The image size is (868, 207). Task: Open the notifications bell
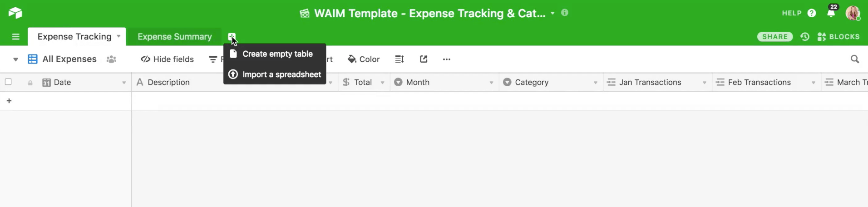click(x=831, y=13)
